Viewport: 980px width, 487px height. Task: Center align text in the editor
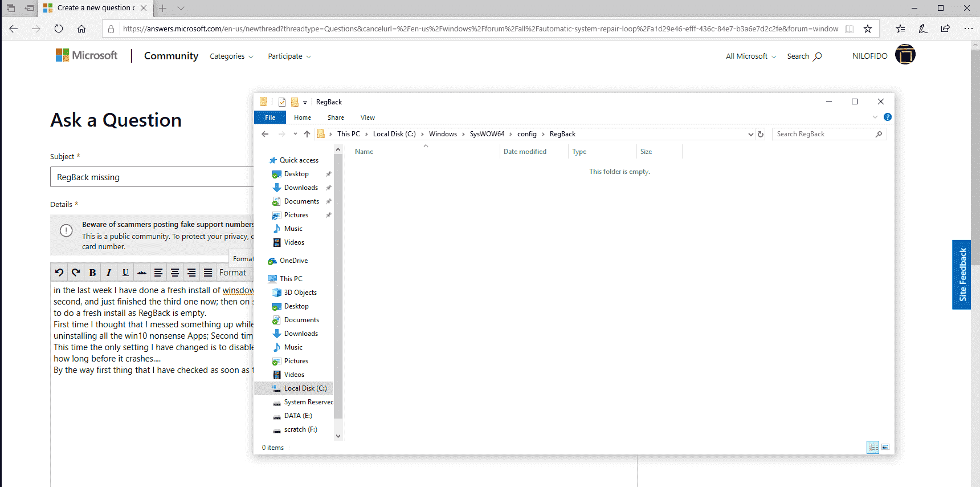point(175,273)
